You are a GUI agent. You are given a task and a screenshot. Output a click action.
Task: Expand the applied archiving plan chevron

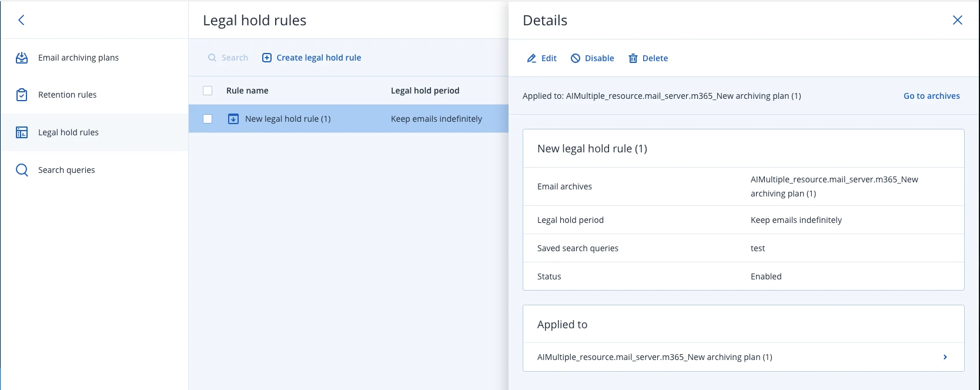click(945, 357)
